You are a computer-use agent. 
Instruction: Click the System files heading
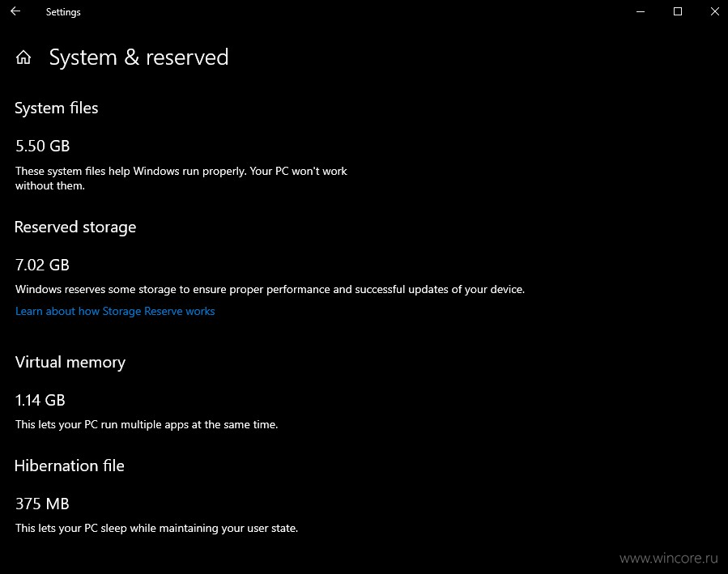(56, 108)
